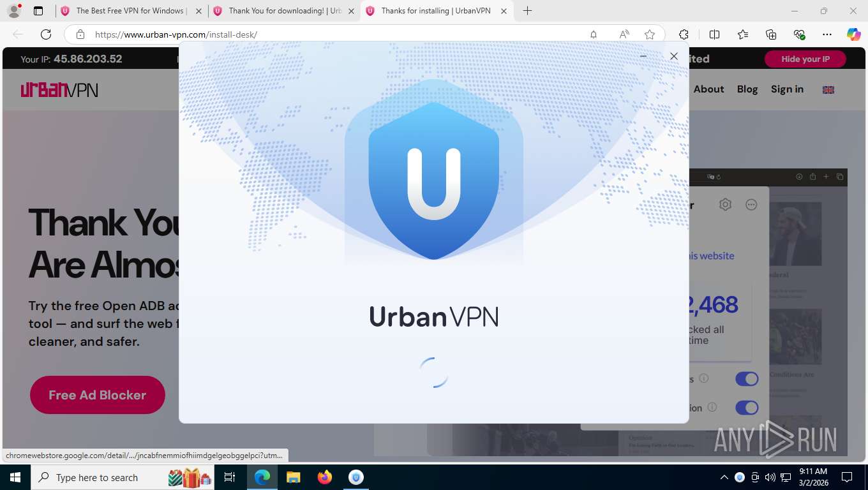Close the 'Thanks for installing' tab
The height and width of the screenshot is (490, 868).
click(x=504, y=11)
